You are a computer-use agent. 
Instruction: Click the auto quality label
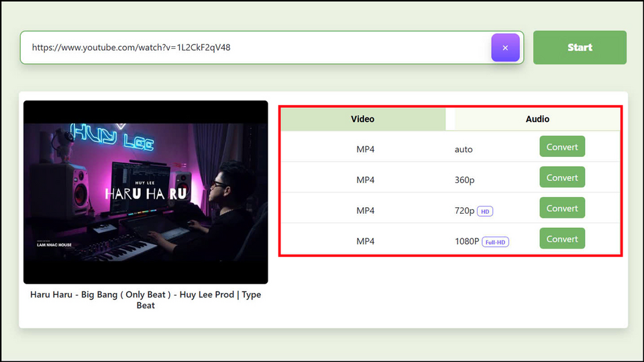[x=464, y=149]
